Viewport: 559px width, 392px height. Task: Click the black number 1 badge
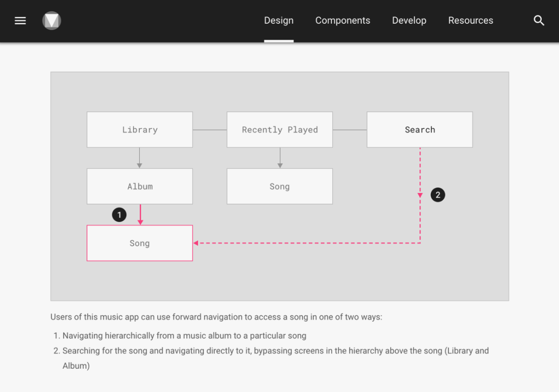tap(120, 214)
